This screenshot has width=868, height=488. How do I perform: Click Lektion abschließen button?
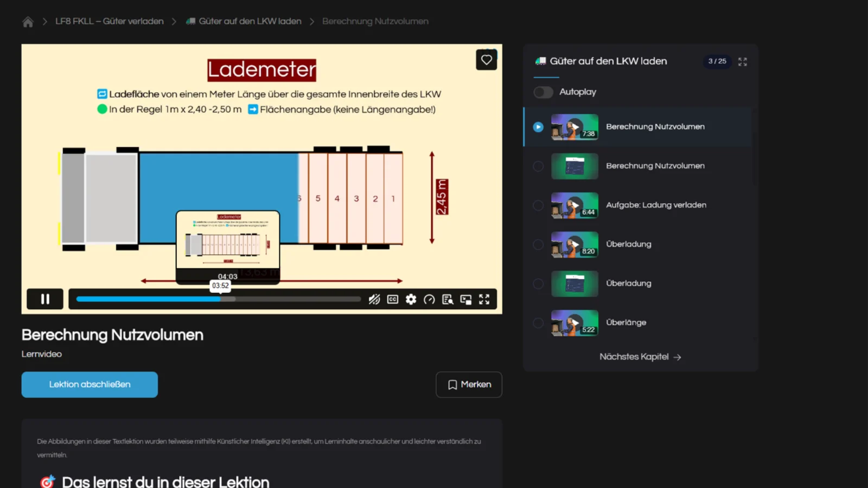click(90, 384)
